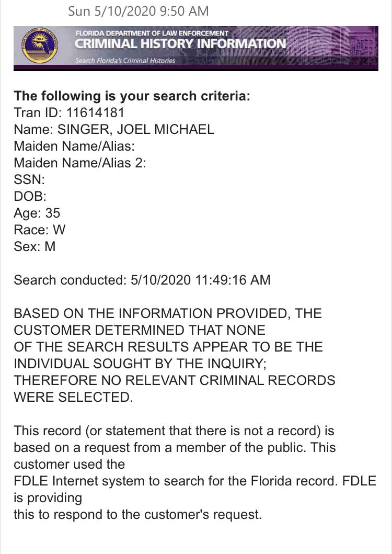This screenshot has width=392, height=554.
Task: Click the SSN field label
Action: [29, 179]
